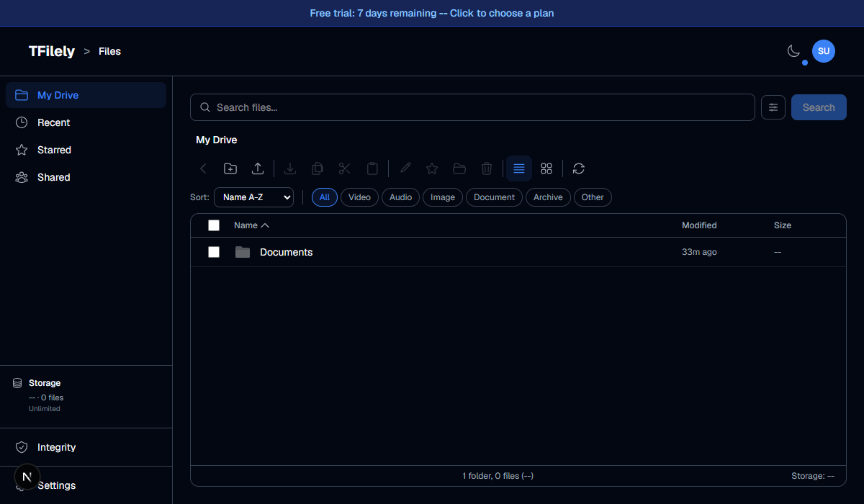Click the Files breadcrumb
Image resolution: width=864 pixels, height=504 pixels.
[109, 51]
